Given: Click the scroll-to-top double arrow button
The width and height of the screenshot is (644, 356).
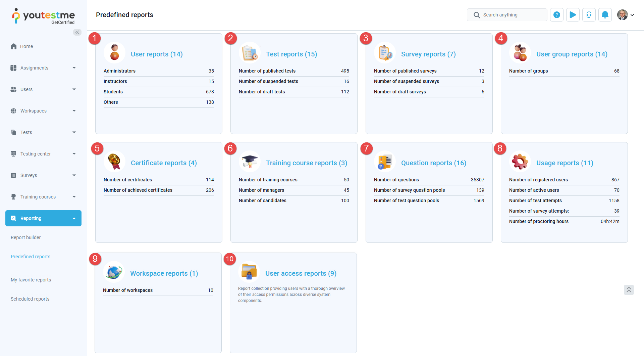Looking at the screenshot, I should [x=629, y=290].
